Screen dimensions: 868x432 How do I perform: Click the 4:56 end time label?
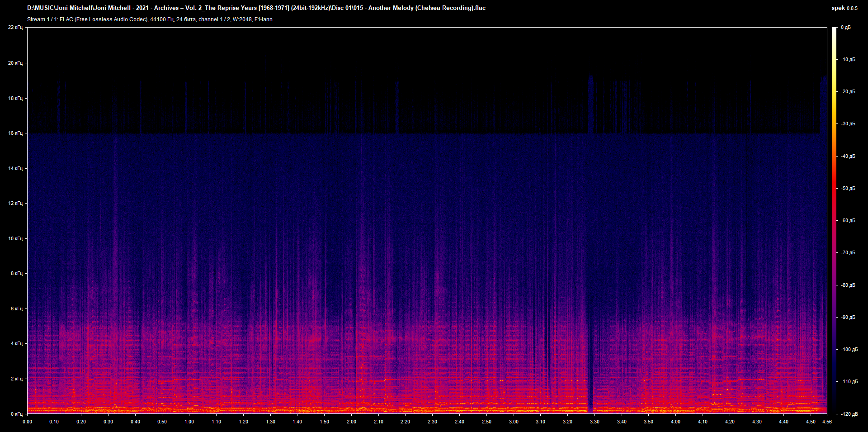[x=828, y=421]
